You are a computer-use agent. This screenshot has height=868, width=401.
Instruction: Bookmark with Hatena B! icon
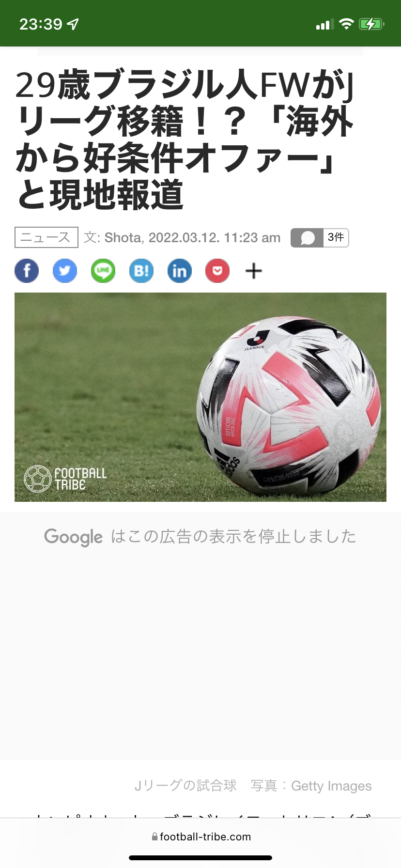141,271
